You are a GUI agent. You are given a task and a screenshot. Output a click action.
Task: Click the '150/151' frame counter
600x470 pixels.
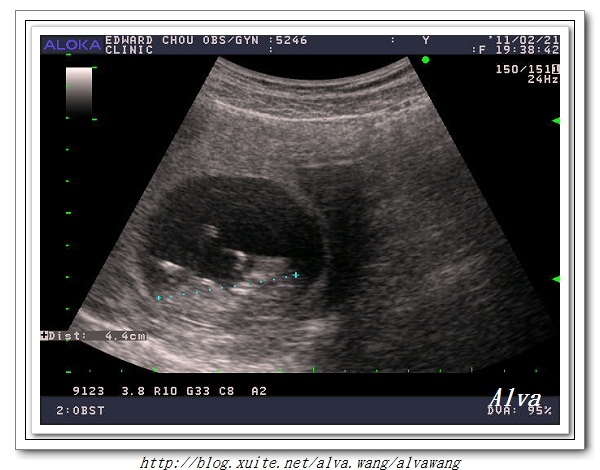pos(523,69)
